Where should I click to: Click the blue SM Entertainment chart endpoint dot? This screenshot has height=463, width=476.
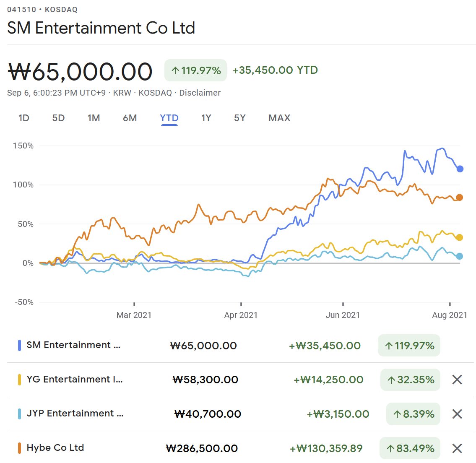460,169
